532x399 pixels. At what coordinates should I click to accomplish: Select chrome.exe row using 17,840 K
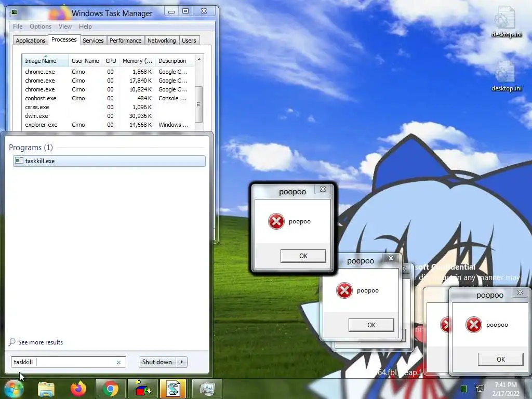click(108, 81)
